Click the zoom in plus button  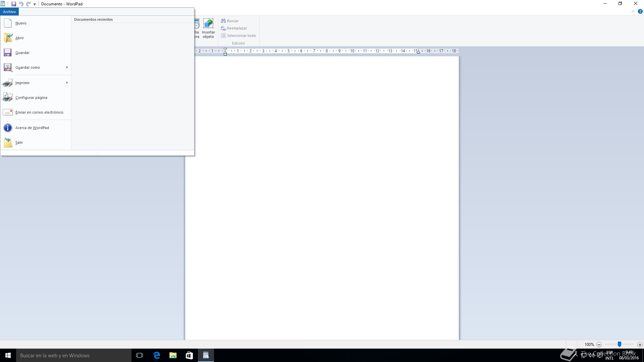point(640,345)
